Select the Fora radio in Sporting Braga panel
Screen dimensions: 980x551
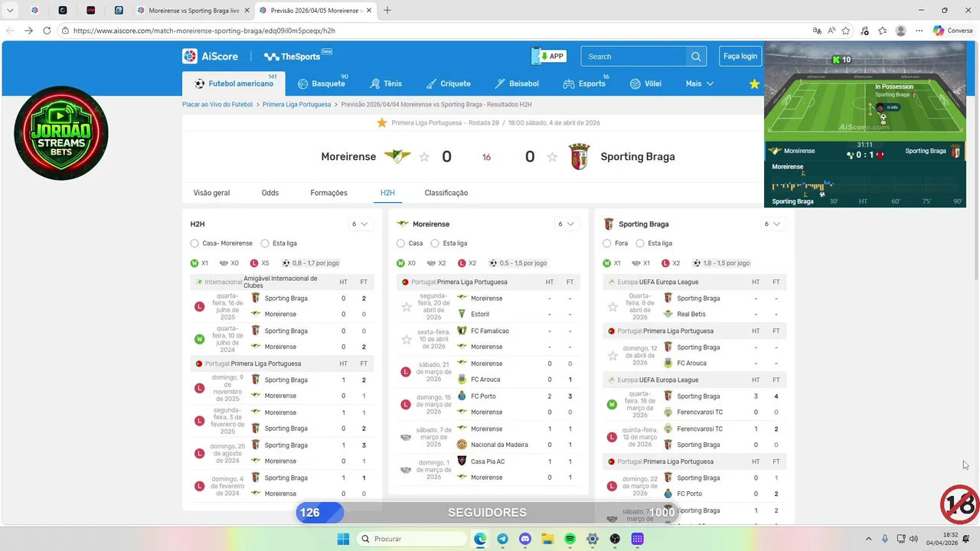[607, 243]
